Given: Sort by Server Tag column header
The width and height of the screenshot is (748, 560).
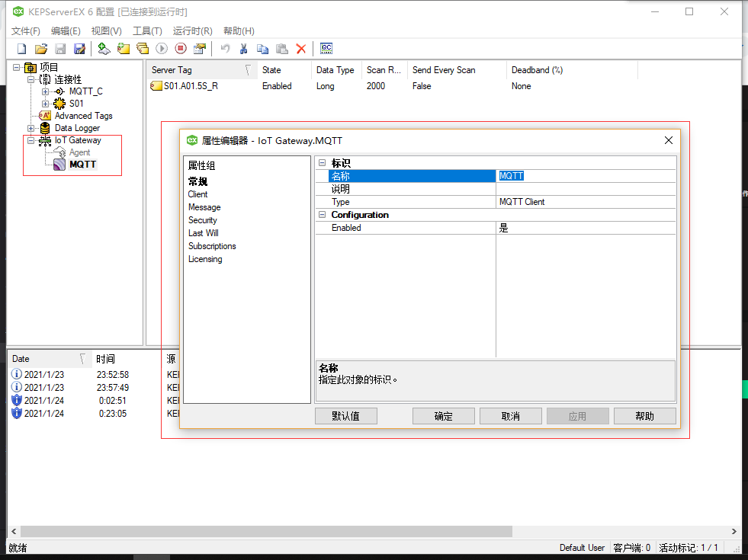Looking at the screenshot, I should pos(201,70).
